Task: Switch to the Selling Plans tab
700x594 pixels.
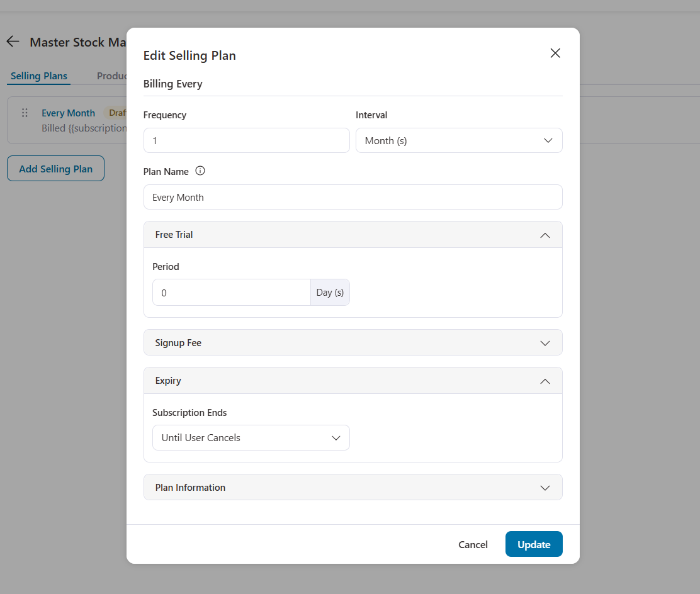Action: [x=38, y=76]
